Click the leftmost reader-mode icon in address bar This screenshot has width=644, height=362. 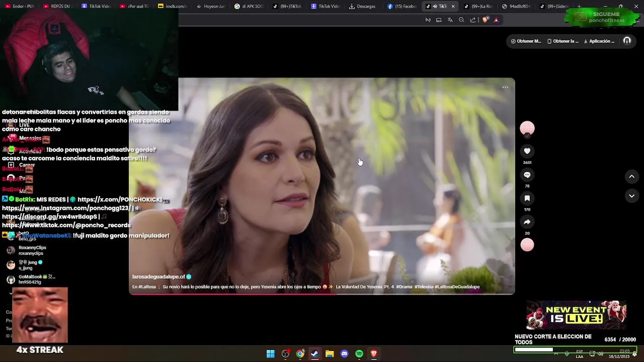point(428,20)
